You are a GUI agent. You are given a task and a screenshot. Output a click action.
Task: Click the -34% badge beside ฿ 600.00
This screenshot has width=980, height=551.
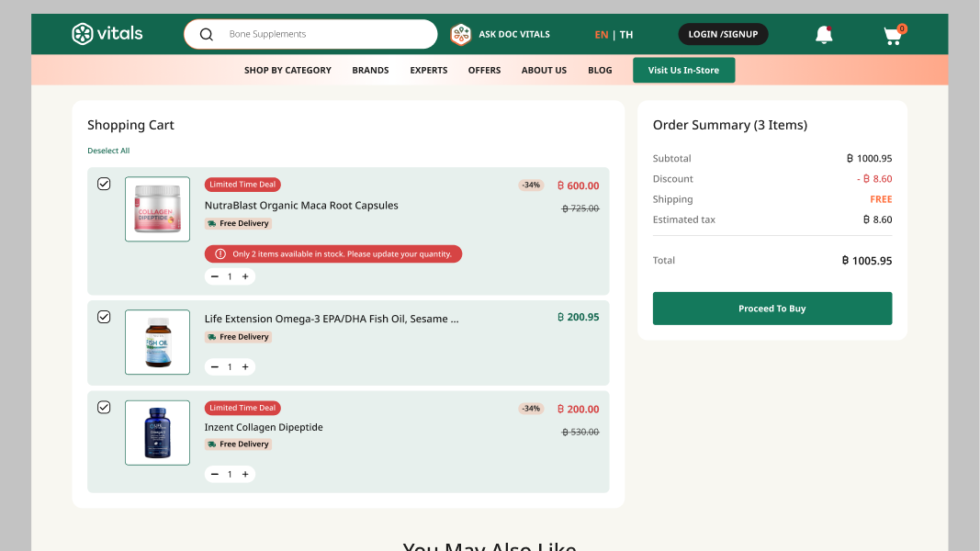click(531, 186)
